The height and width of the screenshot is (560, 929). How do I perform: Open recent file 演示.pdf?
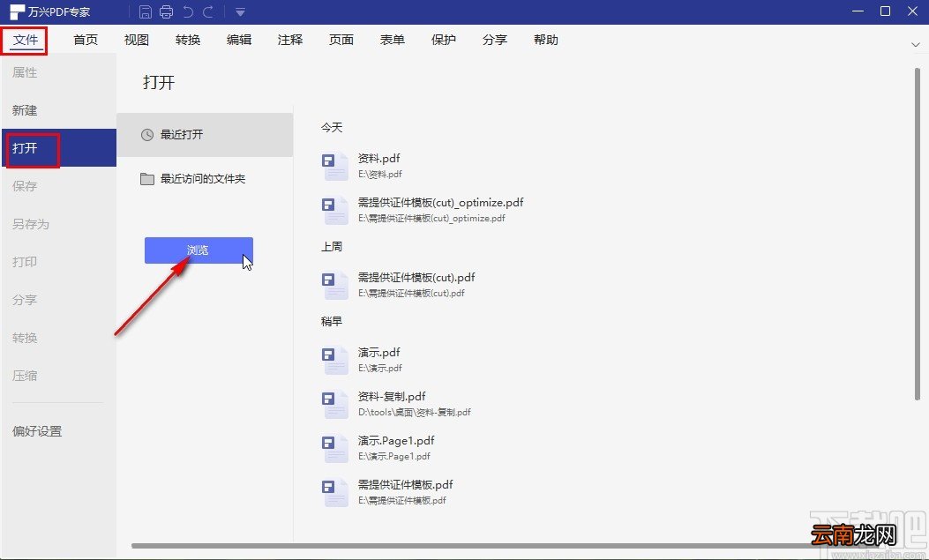pos(378,352)
